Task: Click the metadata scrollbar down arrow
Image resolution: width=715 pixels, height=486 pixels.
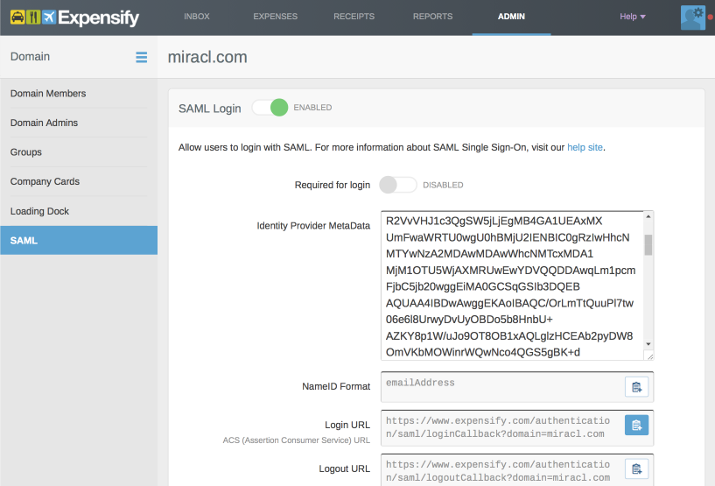Action: coord(648,344)
